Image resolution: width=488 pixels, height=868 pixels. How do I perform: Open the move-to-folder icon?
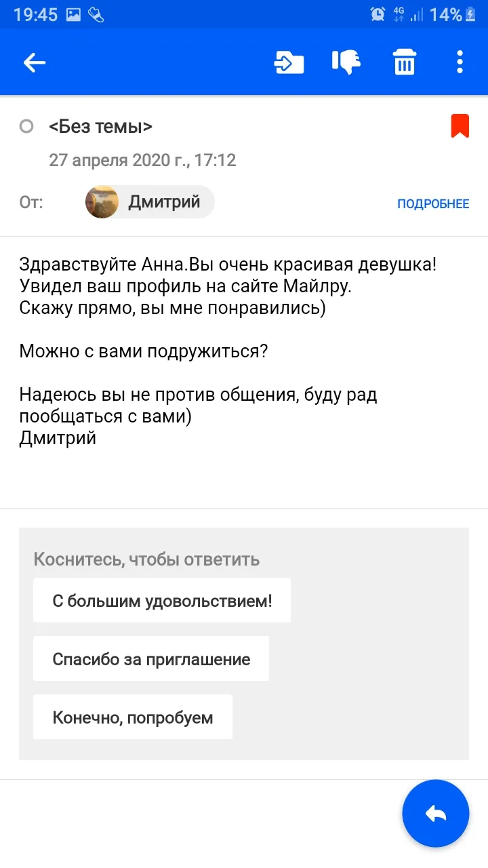point(289,63)
